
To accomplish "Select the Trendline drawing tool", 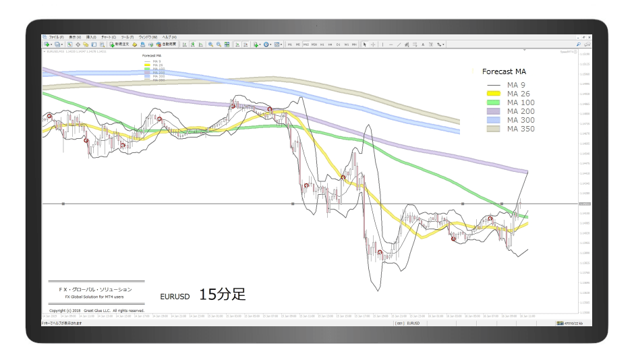I will coord(399,44).
